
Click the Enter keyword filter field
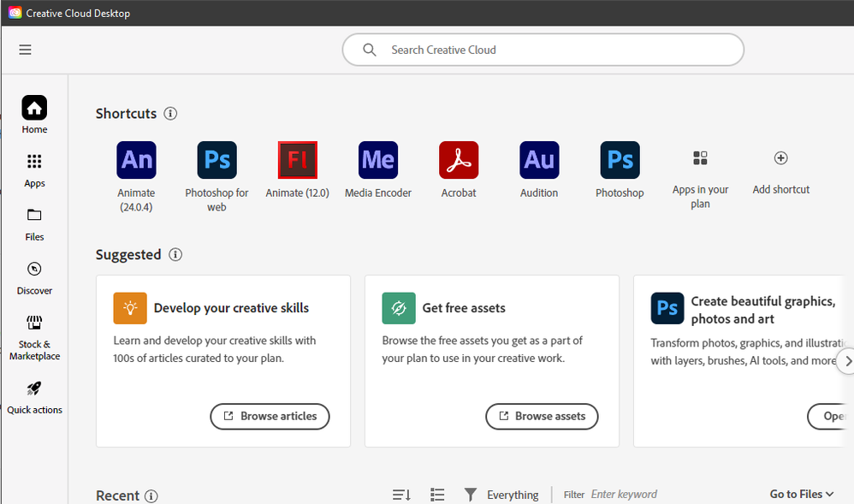pyautogui.click(x=624, y=495)
